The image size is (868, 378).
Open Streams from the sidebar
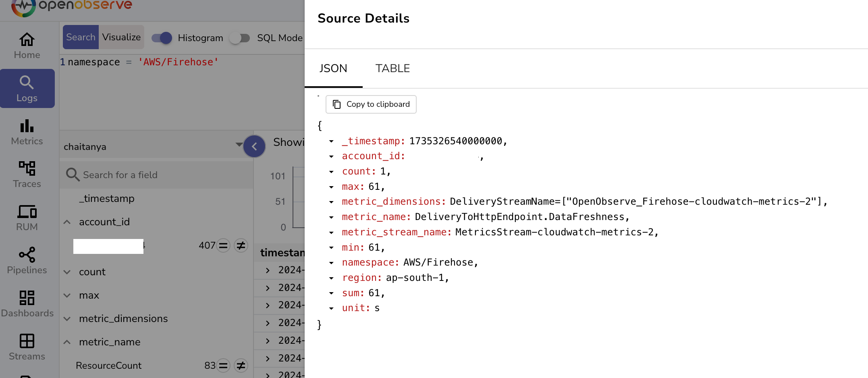click(27, 347)
